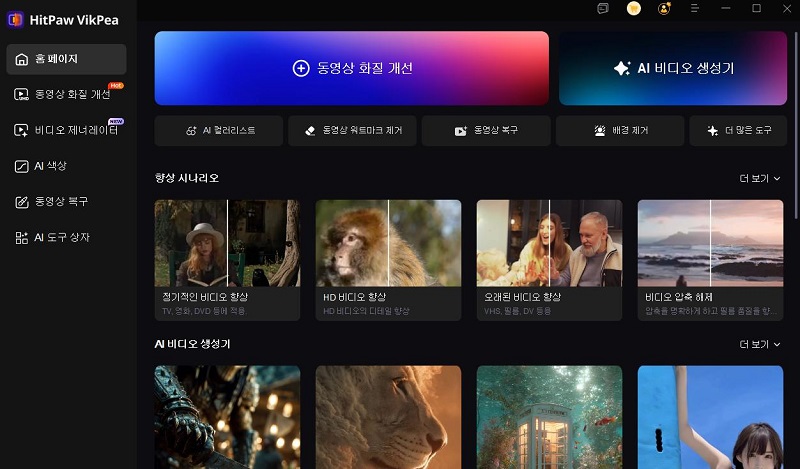800x469 pixels.
Task: Launch the AI 컬러리스트 tool
Action: pos(219,131)
